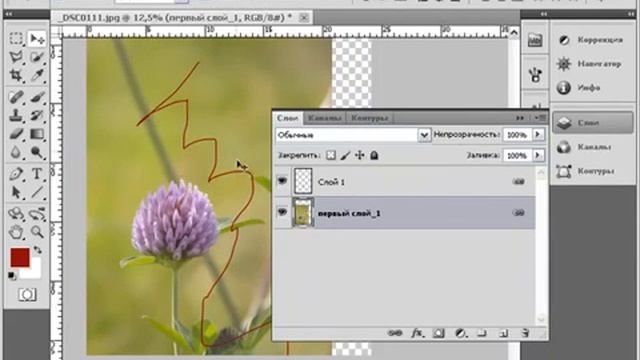Select the 3D Rotate tool
The width and height of the screenshot is (640, 360).
pyautogui.click(x=16, y=214)
